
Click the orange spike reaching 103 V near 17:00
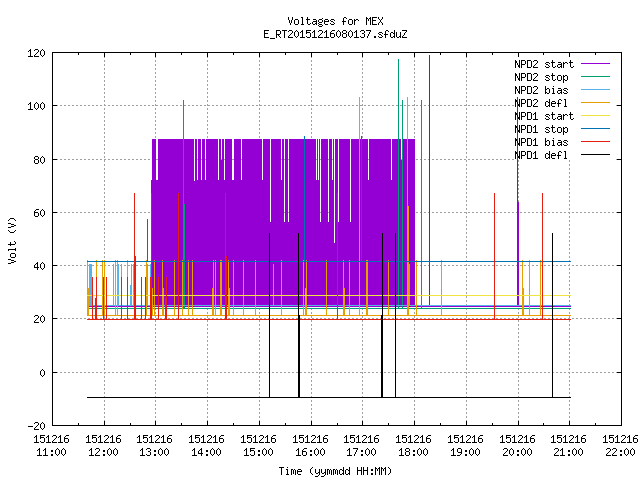pyautogui.click(x=360, y=206)
